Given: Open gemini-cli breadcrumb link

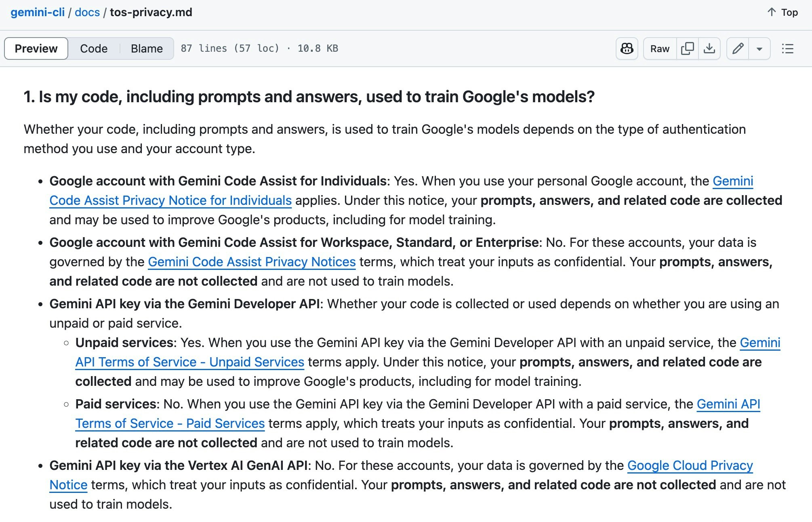Looking at the screenshot, I should [38, 12].
